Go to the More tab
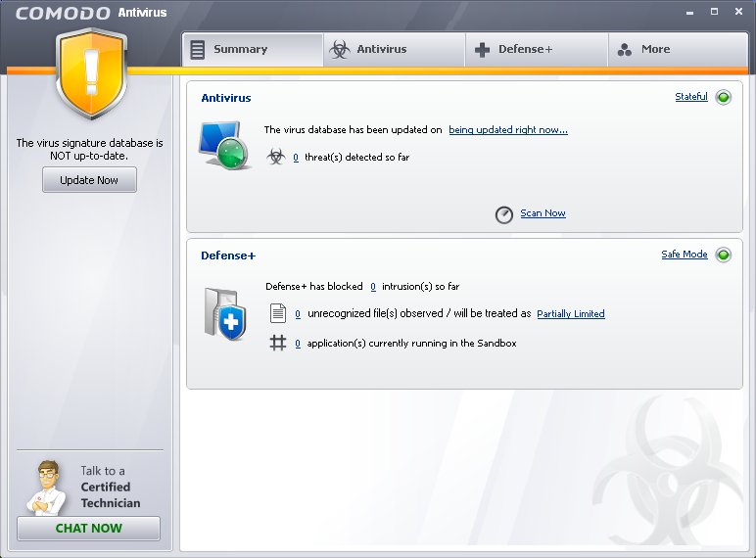The image size is (756, 558). click(x=678, y=50)
